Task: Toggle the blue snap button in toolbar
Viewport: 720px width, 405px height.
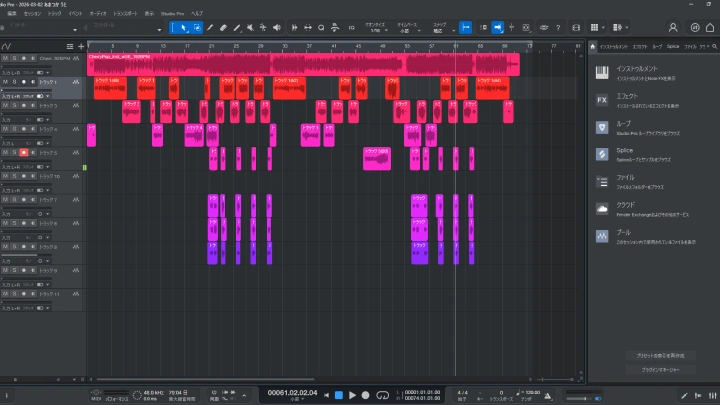Action: pyautogui.click(x=465, y=28)
